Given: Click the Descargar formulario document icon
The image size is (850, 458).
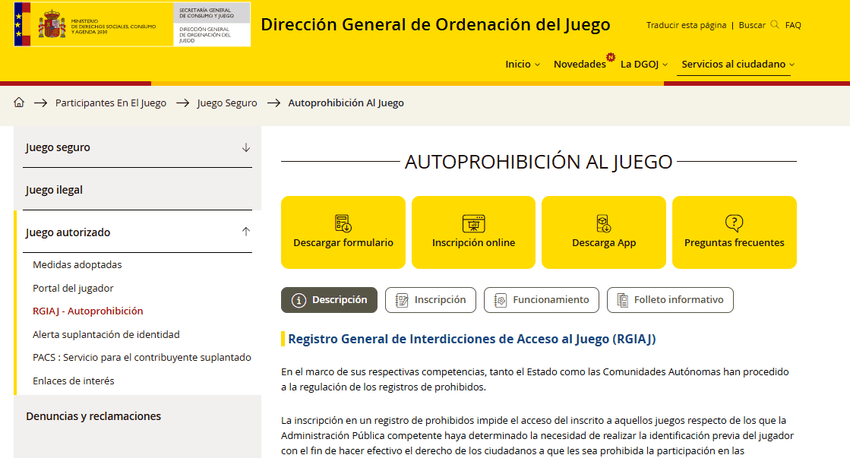Looking at the screenshot, I should [x=343, y=223].
